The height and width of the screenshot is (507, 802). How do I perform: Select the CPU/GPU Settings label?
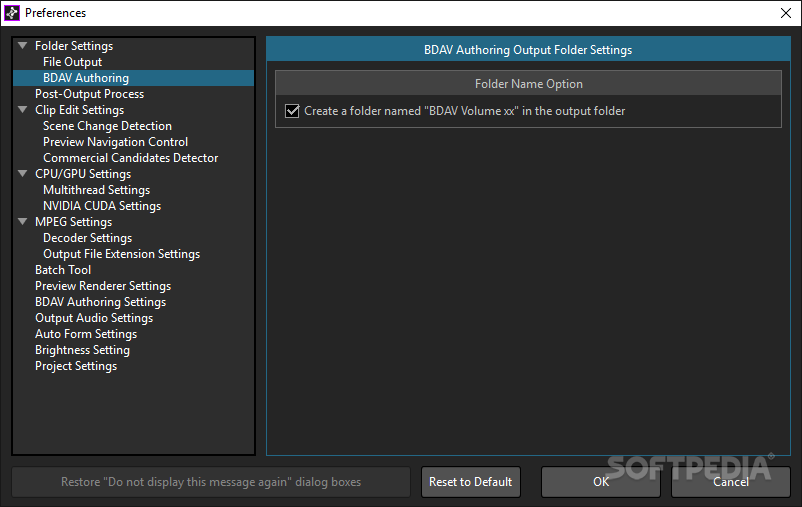pos(83,173)
